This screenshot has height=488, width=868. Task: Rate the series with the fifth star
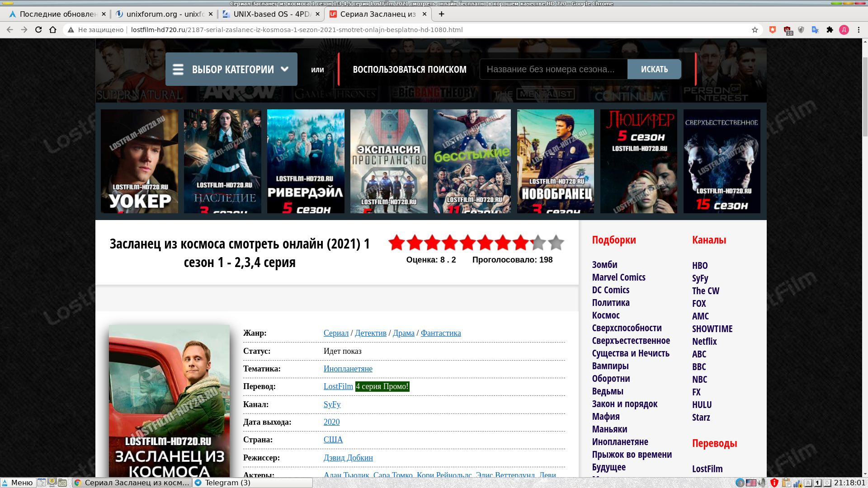pyautogui.click(x=467, y=243)
